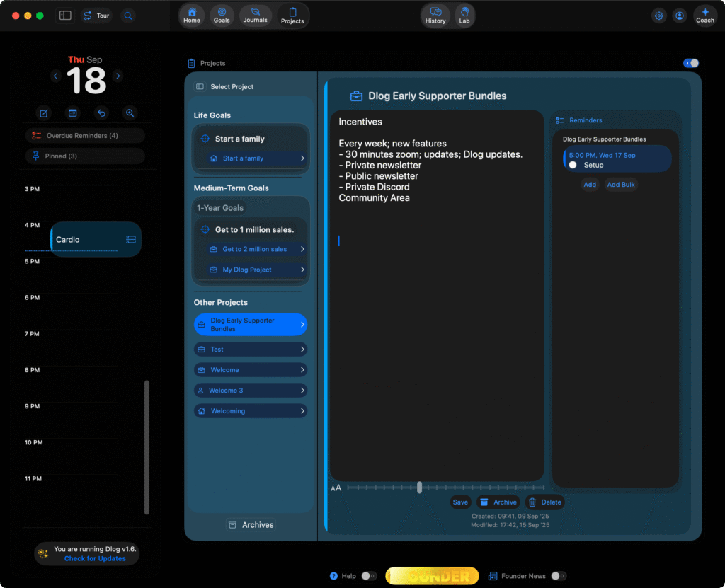Open the Lab section

464,16
